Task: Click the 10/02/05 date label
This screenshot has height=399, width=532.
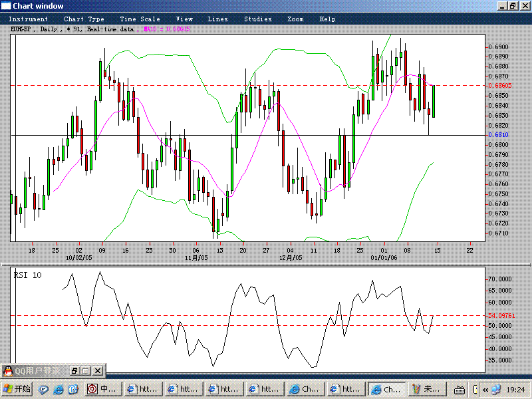Action: (x=78, y=258)
